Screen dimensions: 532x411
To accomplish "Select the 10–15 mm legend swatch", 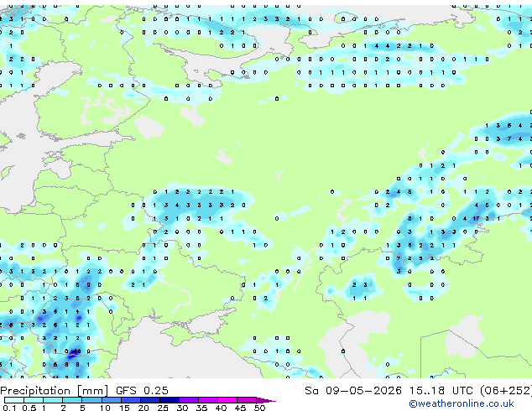I will [112, 400].
